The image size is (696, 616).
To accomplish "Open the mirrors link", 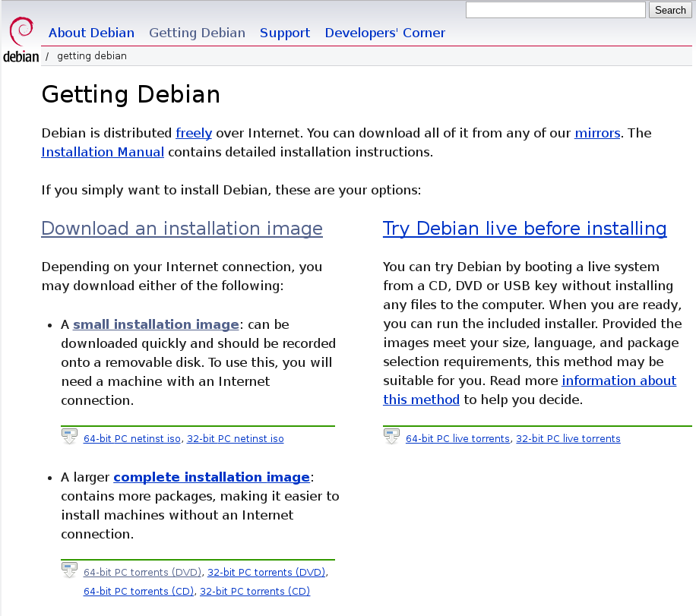I will [x=597, y=133].
